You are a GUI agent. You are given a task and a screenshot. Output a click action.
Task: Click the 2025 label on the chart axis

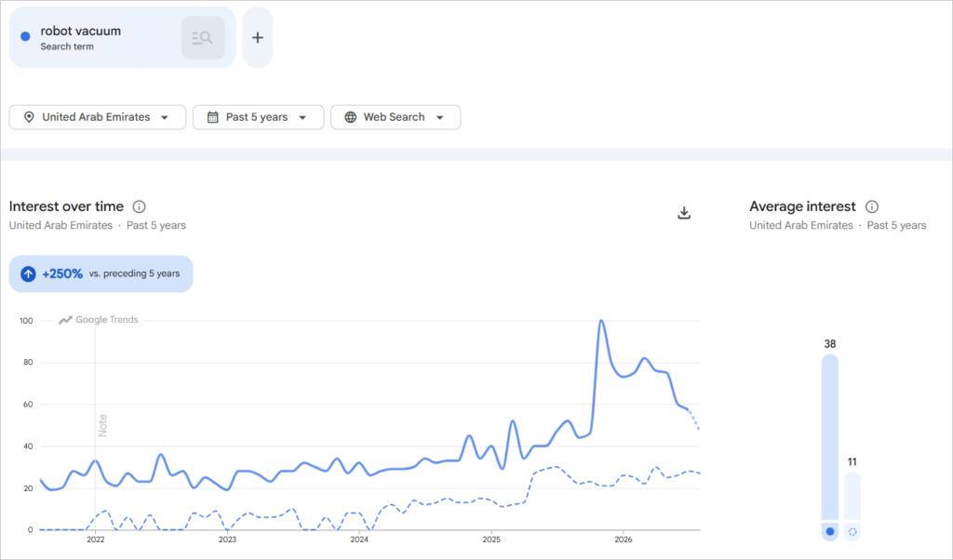pyautogui.click(x=491, y=540)
